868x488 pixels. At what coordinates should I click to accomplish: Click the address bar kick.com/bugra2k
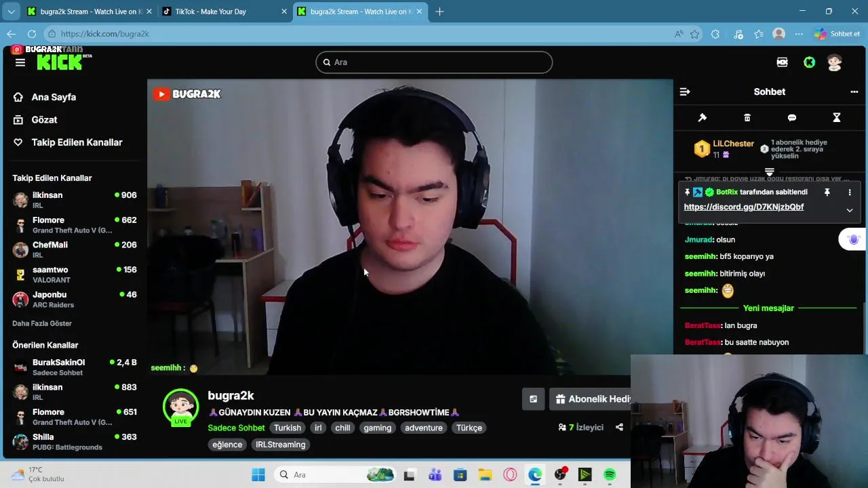[x=104, y=34]
